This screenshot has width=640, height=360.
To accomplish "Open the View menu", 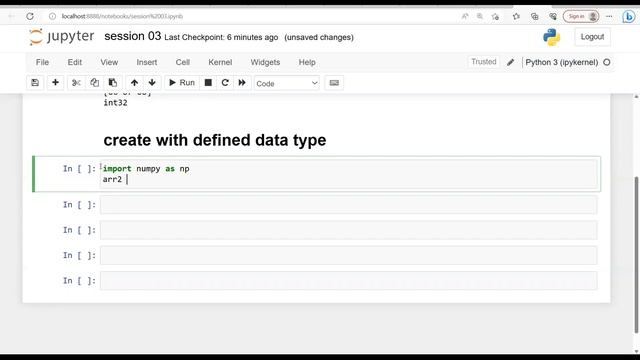I will (x=109, y=62).
